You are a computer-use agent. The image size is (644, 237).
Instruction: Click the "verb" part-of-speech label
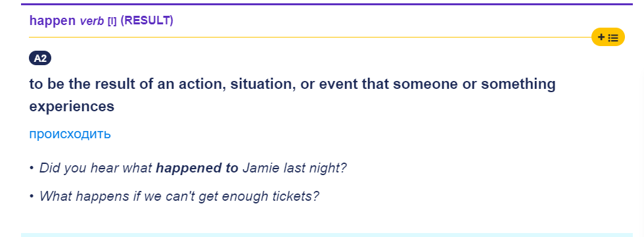click(92, 21)
